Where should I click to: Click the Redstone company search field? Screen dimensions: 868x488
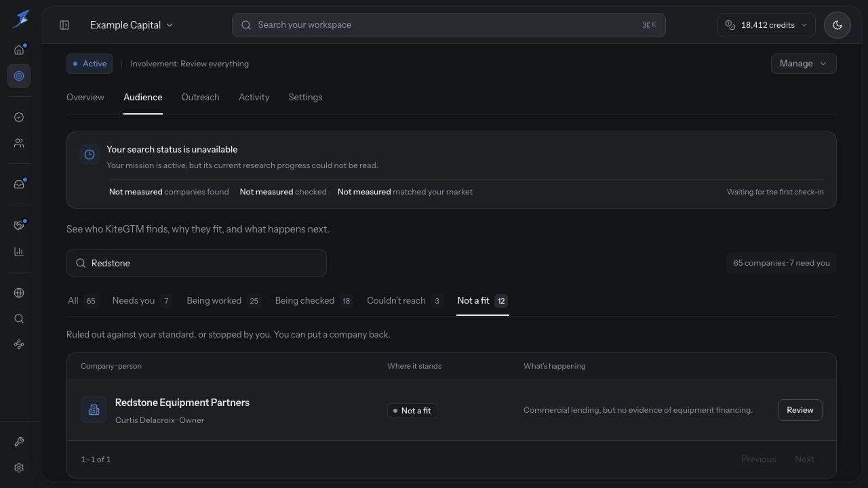tap(197, 263)
